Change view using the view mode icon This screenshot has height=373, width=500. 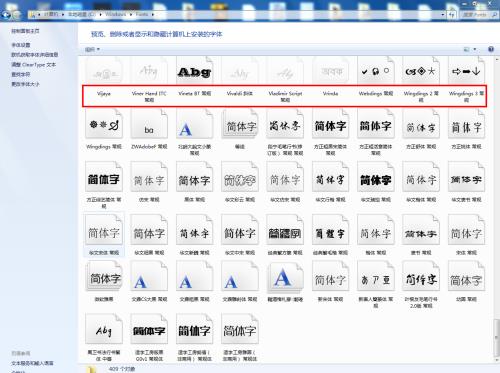click(467, 49)
